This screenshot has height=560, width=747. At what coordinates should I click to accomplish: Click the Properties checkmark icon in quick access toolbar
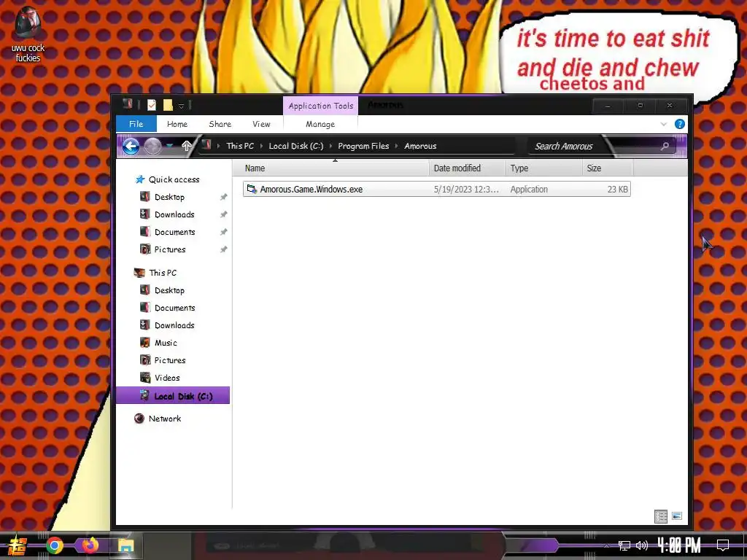pyautogui.click(x=152, y=105)
